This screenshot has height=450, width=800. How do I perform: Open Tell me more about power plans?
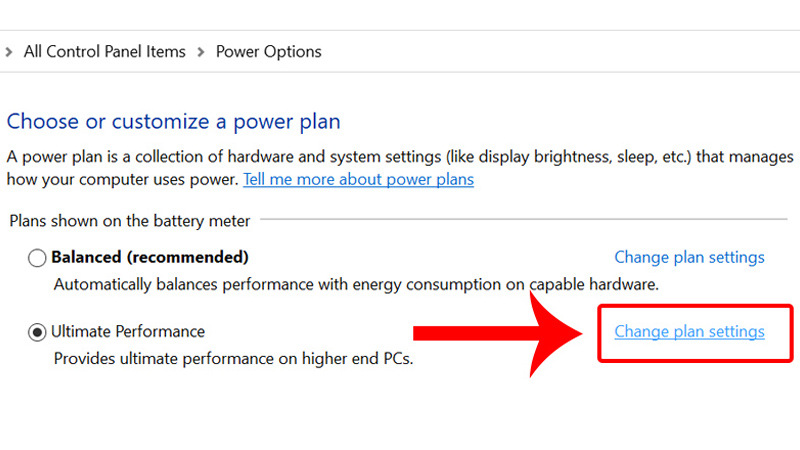point(358,180)
